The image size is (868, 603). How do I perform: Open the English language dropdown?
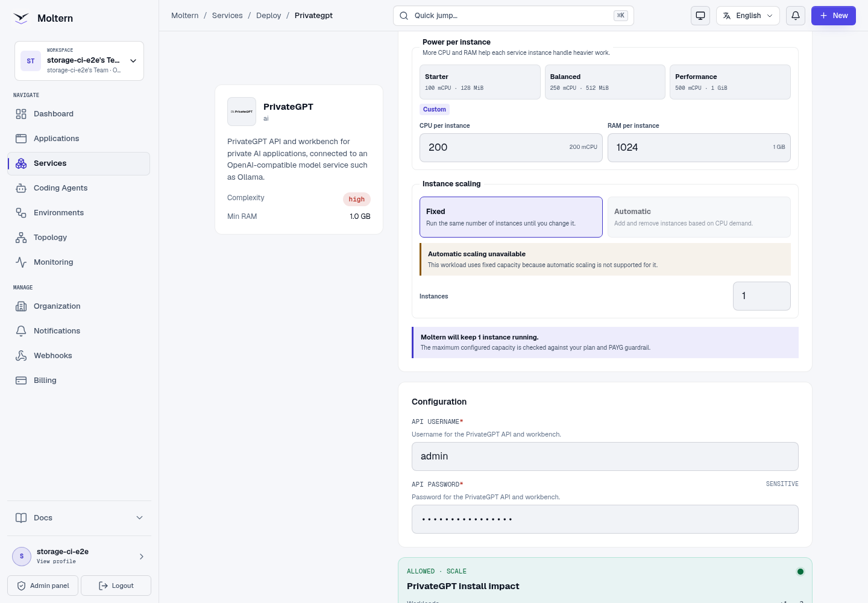[748, 16]
